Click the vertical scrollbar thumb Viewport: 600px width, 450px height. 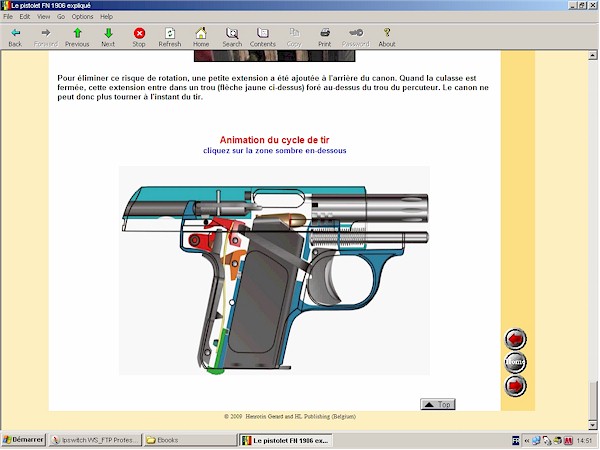[592, 400]
